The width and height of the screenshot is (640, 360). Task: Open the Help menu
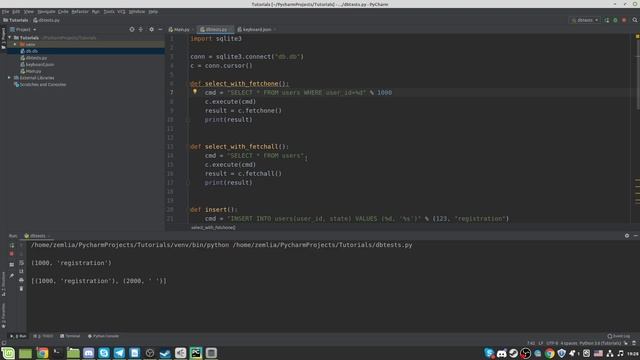pyautogui.click(x=153, y=12)
